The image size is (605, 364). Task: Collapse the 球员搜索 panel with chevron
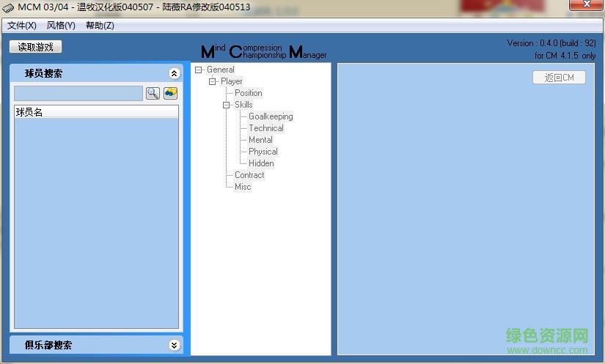coord(174,73)
